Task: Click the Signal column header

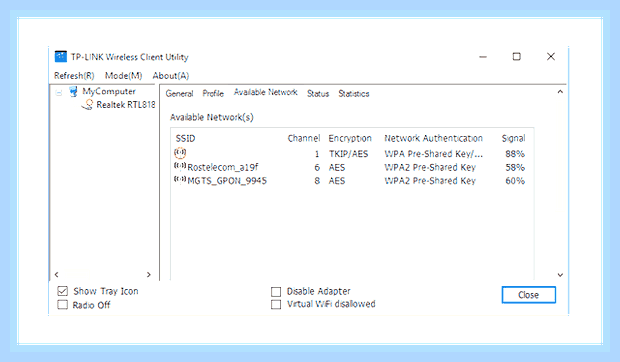Action: pyautogui.click(x=514, y=138)
